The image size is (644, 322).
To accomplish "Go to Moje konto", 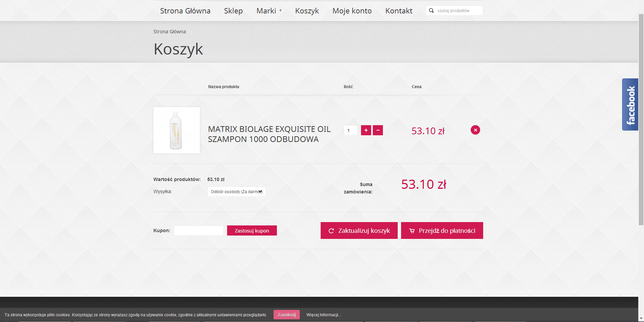I will click(352, 11).
